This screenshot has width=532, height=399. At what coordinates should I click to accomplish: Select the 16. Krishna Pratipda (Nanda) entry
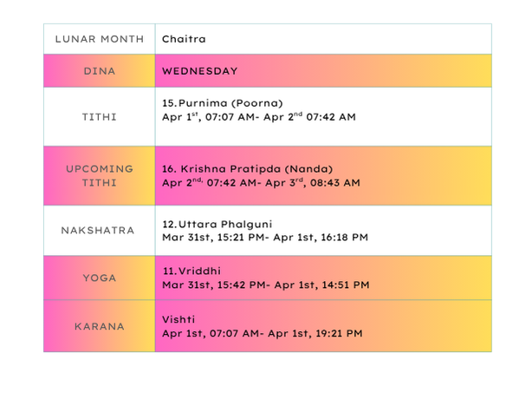pos(247,168)
